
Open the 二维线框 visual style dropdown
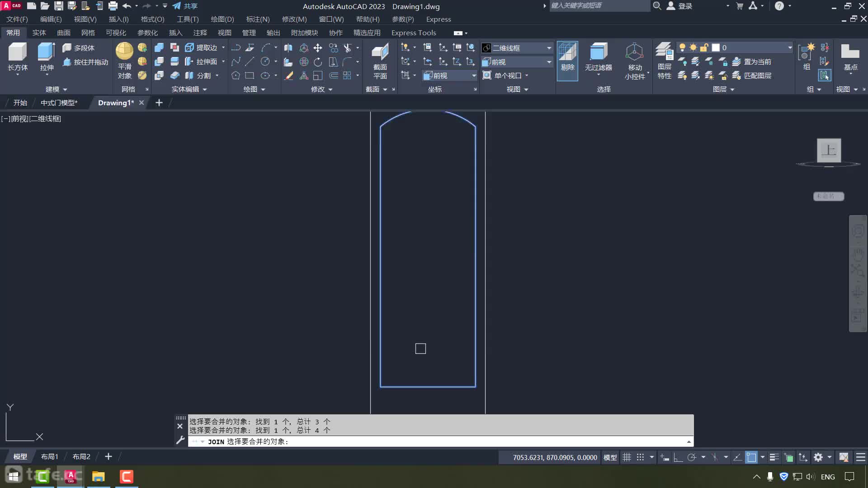517,48
